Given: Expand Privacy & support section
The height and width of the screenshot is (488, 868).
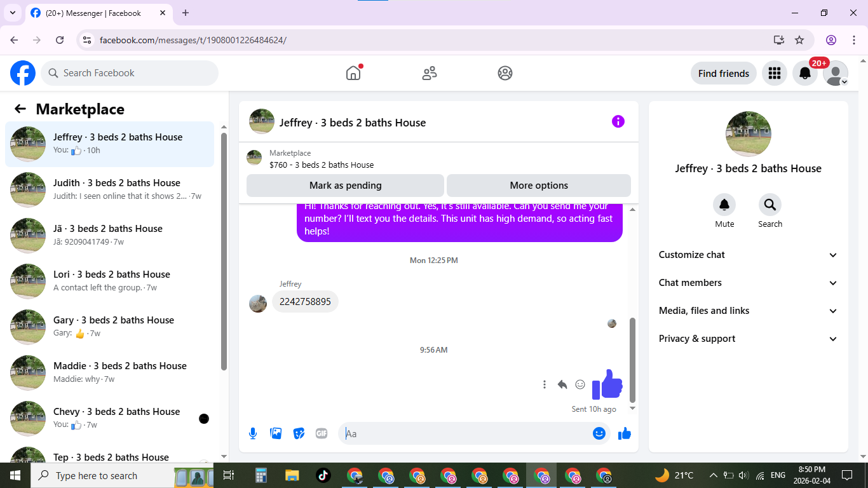Looking at the screenshot, I should coord(749,339).
